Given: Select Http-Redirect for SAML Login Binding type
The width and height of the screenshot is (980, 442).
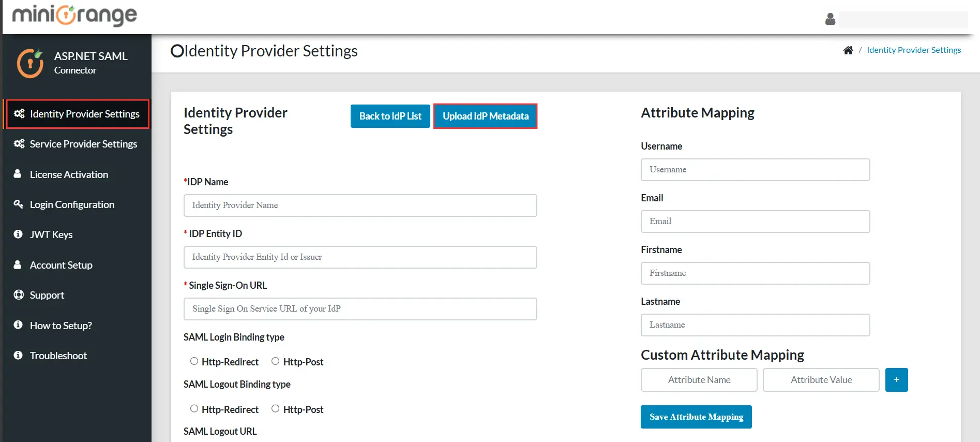Looking at the screenshot, I should pyautogui.click(x=194, y=361).
